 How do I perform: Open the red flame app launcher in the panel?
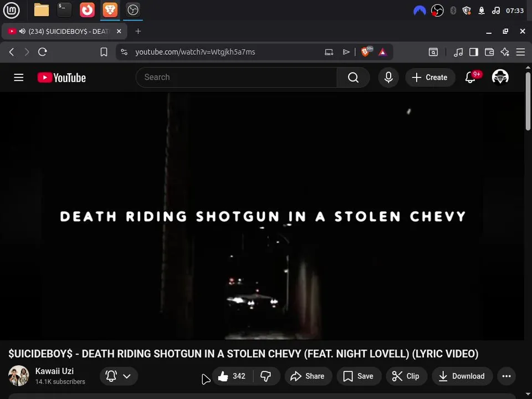coord(87,10)
